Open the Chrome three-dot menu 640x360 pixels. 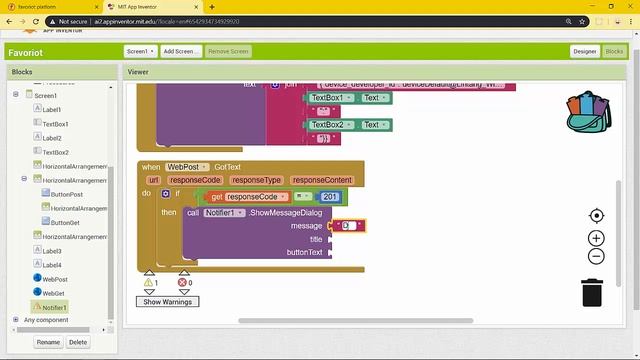(631, 22)
